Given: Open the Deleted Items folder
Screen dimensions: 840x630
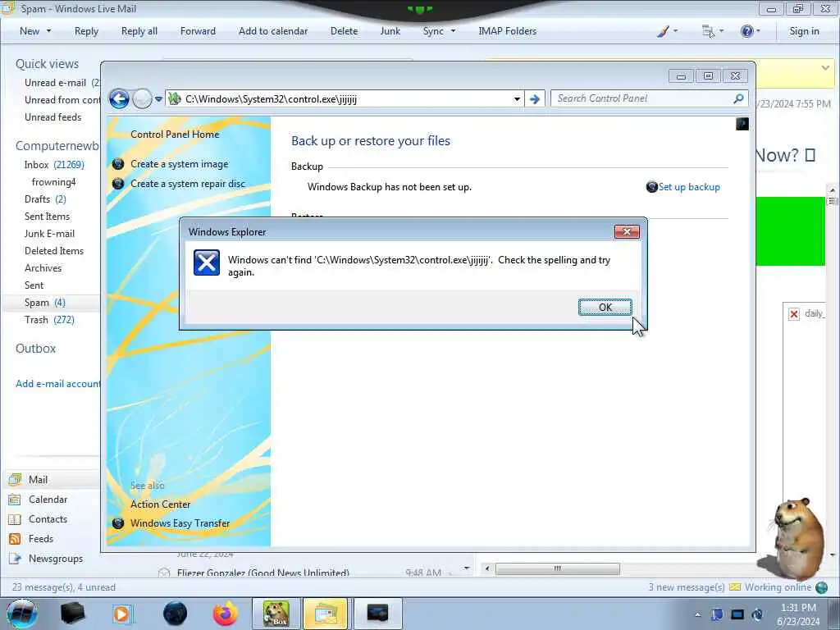Looking at the screenshot, I should click(x=54, y=251).
